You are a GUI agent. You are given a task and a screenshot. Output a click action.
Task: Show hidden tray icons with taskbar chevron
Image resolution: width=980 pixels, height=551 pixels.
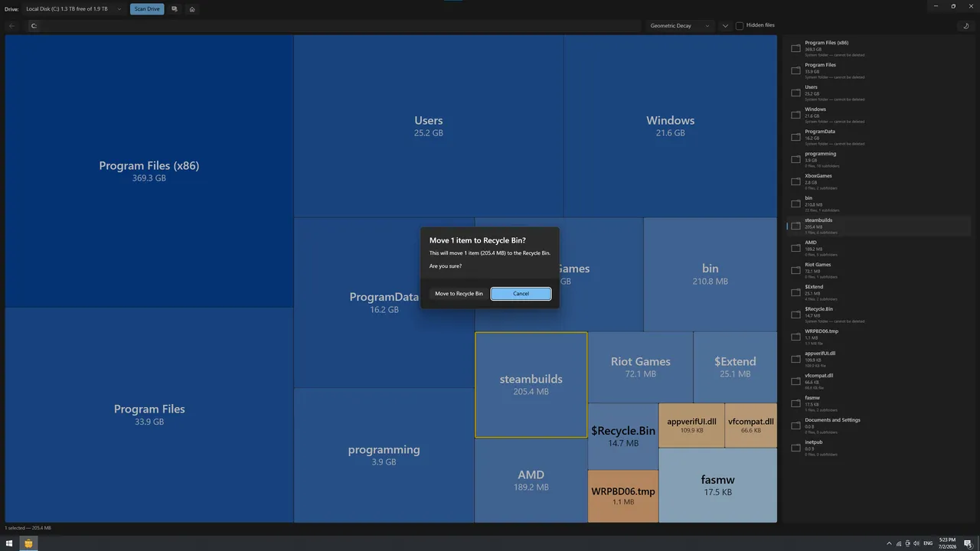889,543
